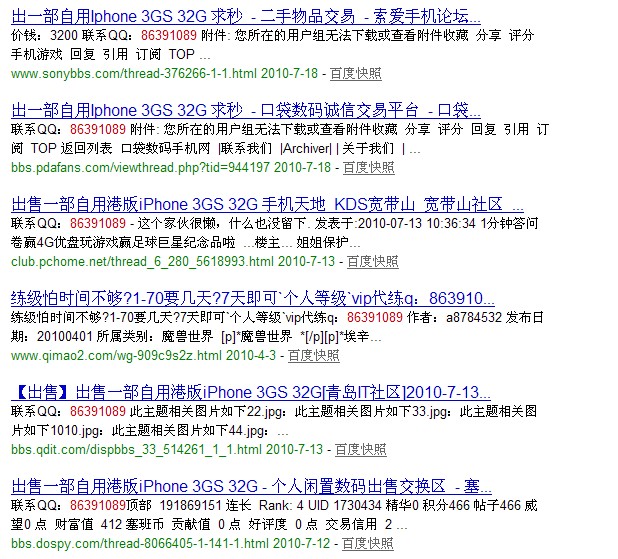Click the 此主题相关图片如下22.jpg text
The height and width of the screenshot is (559, 618).
tap(208, 412)
